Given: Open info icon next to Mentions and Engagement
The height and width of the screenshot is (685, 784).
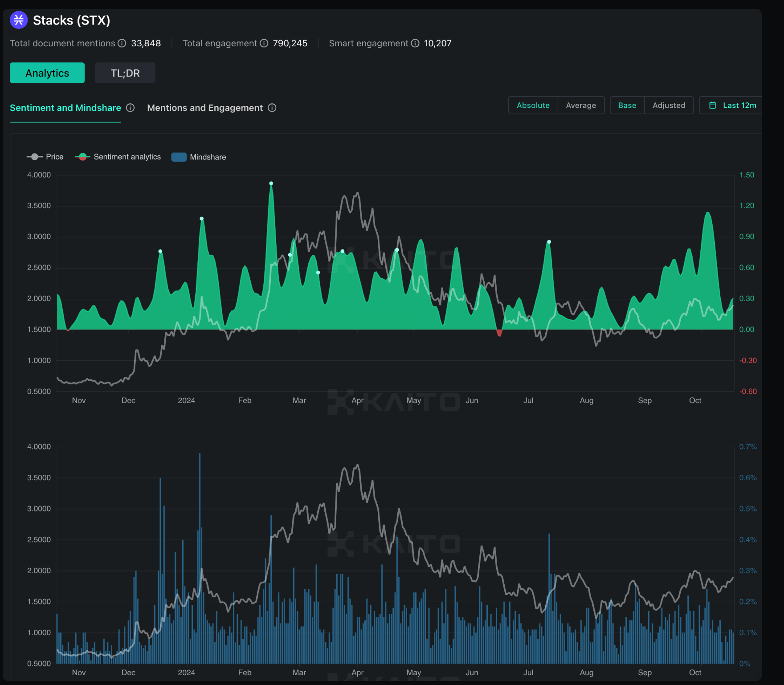Looking at the screenshot, I should 272,108.
